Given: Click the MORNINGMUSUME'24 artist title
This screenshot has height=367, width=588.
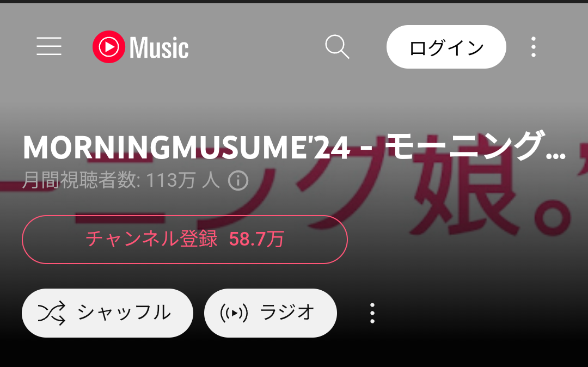Looking at the screenshot, I should [187, 148].
